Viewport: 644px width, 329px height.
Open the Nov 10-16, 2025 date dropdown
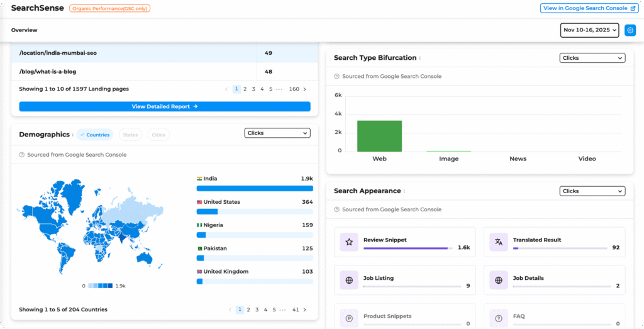tap(590, 30)
